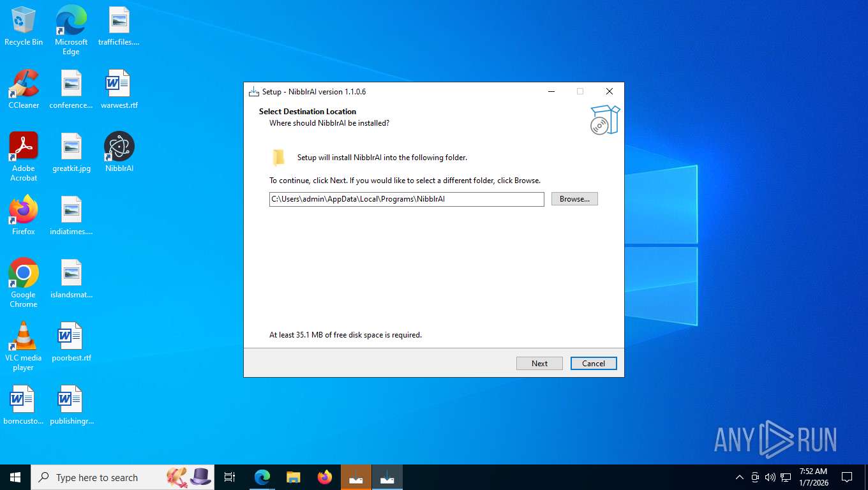The width and height of the screenshot is (868, 490).
Task: Select the indiatimes image file on desktop
Action: [71, 216]
